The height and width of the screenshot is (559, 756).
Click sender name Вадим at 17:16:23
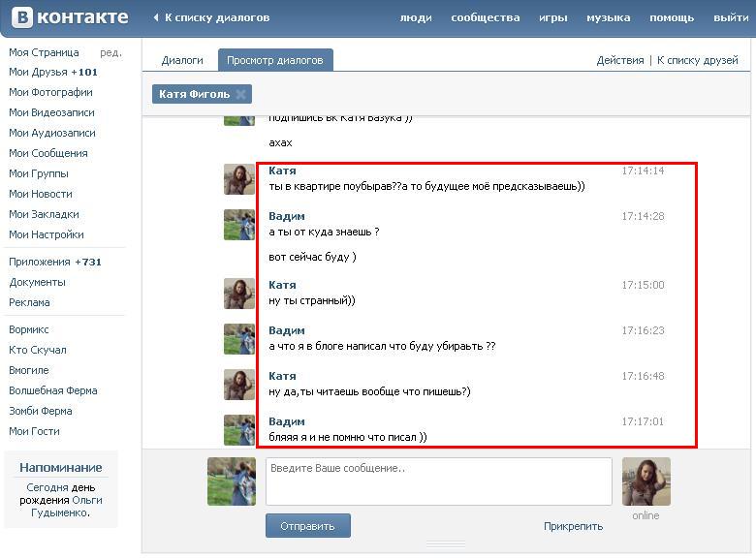286,330
